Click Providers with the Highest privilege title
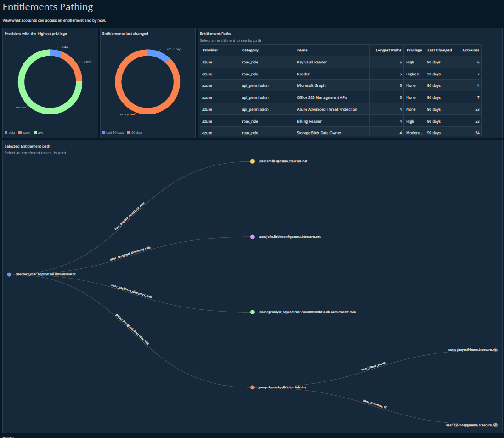 pos(36,34)
